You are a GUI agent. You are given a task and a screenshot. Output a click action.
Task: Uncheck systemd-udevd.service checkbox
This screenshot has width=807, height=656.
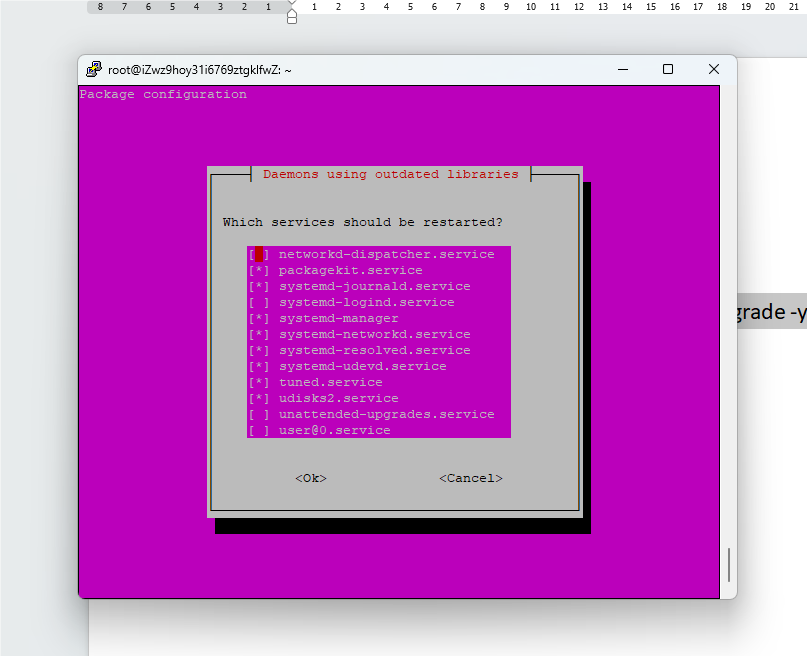[x=259, y=366]
